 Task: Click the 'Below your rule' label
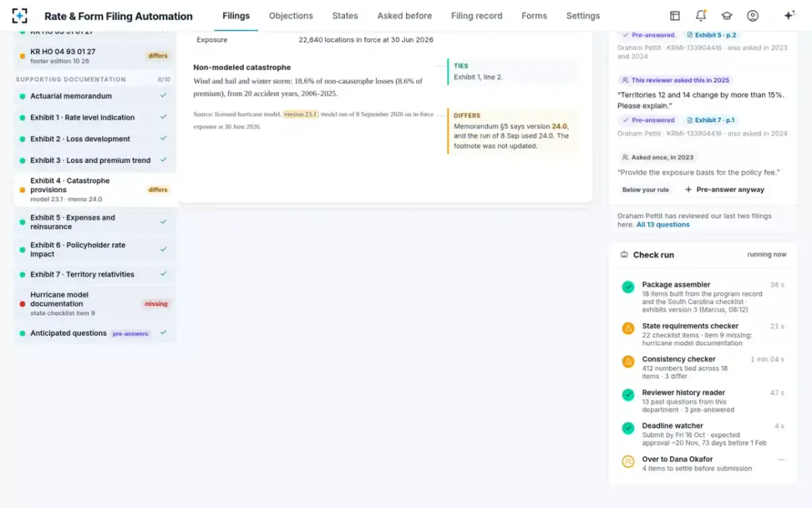[x=646, y=190]
